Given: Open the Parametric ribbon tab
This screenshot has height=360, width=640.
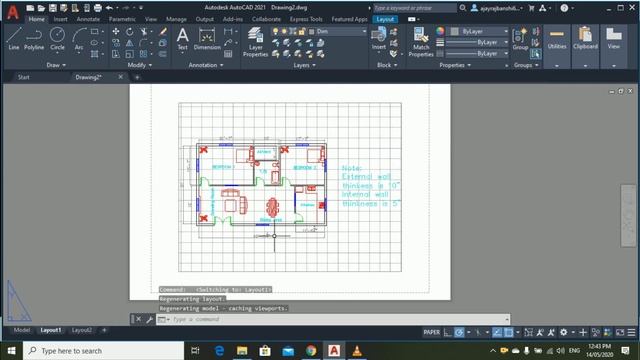Looking at the screenshot, I should pos(122,19).
